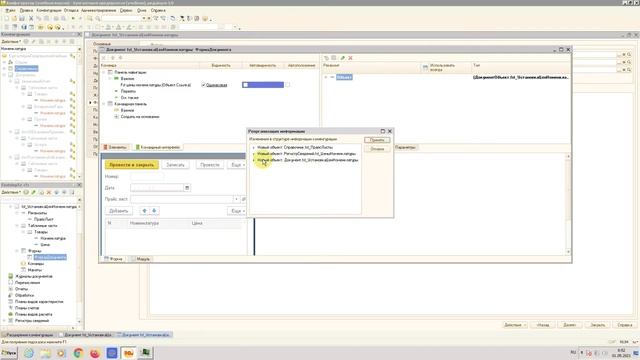Collapse the Панель навигации node

pos(104,72)
